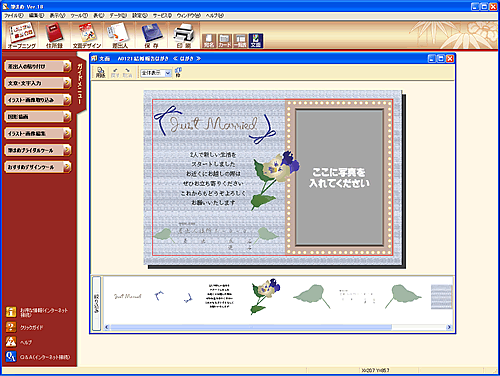This screenshot has height=376, width=500.
Task: Click arrow on 筆まめデジタルツール guide button
Action: pos(67,150)
